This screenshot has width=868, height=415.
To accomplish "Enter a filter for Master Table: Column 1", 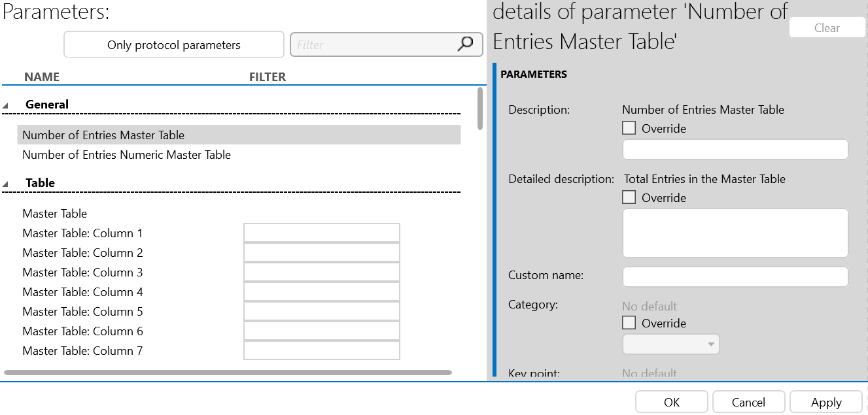I will pyautogui.click(x=321, y=232).
